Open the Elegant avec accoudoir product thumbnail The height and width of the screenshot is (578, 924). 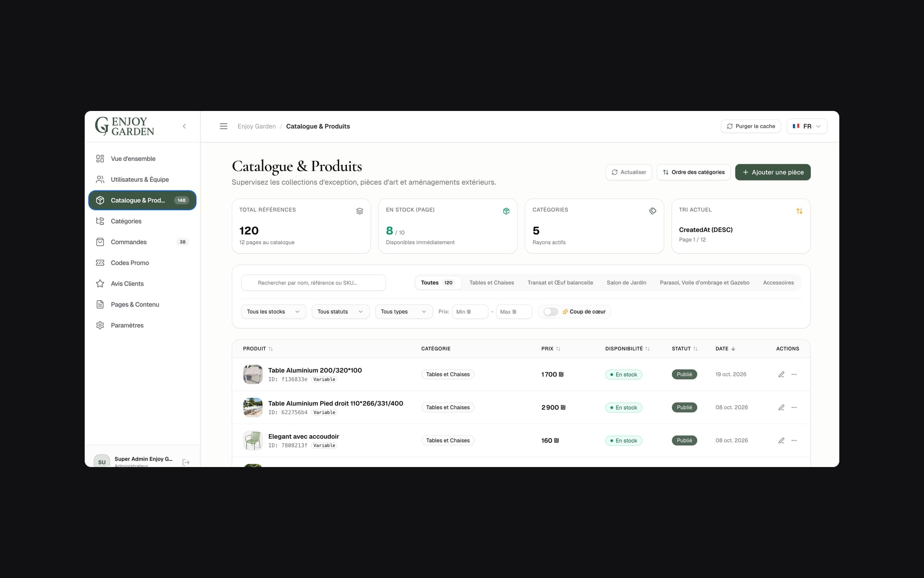click(253, 440)
